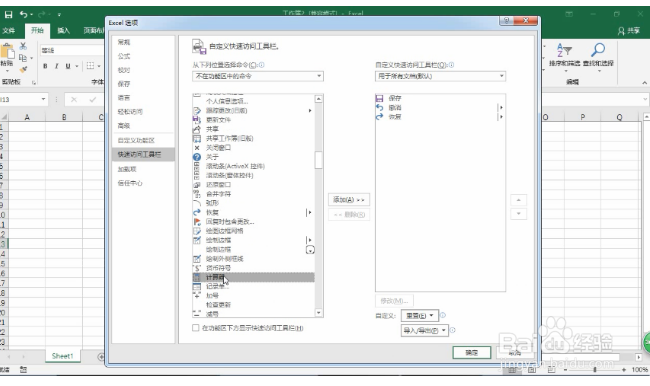Toggle Underline in Excel ribbon
Viewport: 650px width, 386px height.
click(68, 66)
